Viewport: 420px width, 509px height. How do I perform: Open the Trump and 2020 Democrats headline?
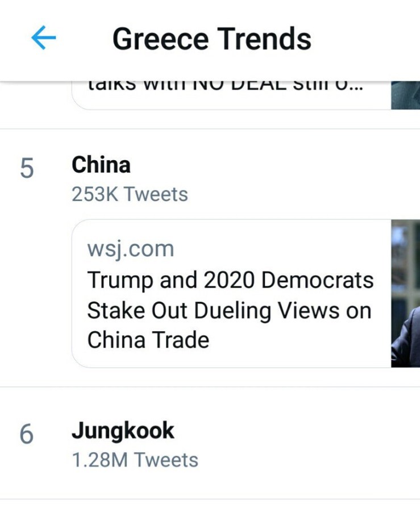click(x=230, y=280)
